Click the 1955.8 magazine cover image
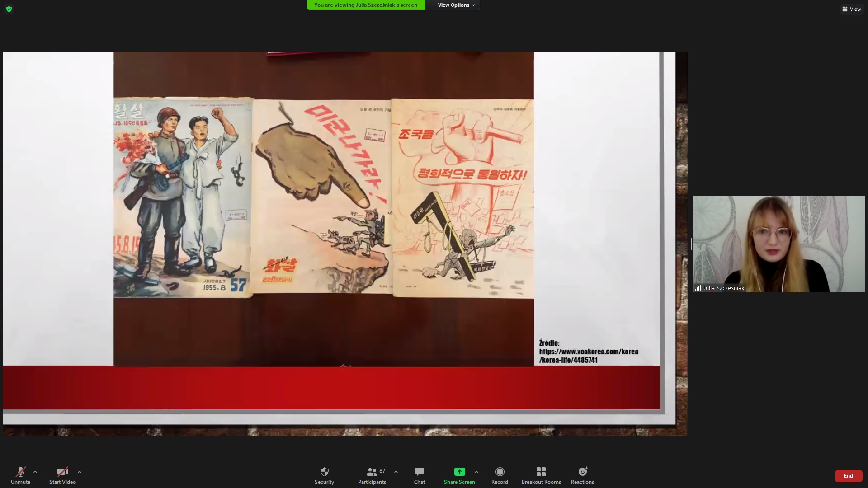The height and width of the screenshot is (488, 868). pyautogui.click(x=183, y=197)
